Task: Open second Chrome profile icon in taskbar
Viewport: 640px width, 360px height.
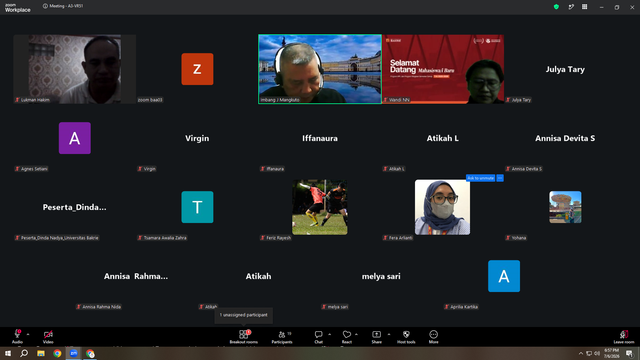Action: click(90, 353)
